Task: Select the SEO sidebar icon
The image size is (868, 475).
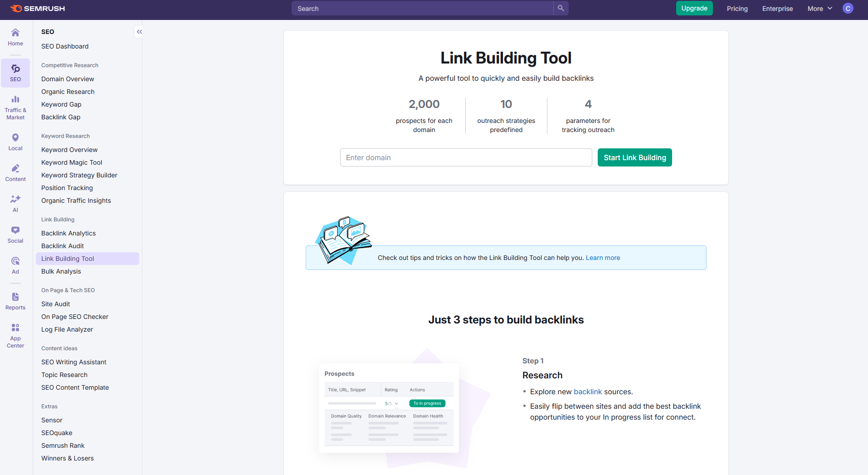Action: [15, 73]
